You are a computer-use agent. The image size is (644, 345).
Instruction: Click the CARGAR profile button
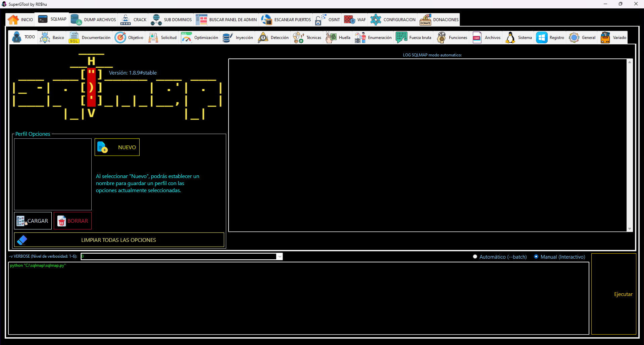(x=33, y=221)
